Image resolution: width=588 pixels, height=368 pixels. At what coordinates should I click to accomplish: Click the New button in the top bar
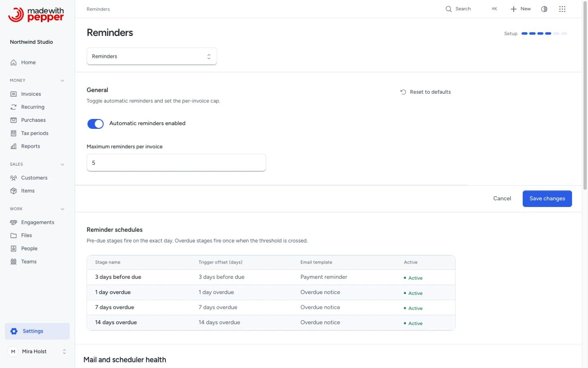521,9
